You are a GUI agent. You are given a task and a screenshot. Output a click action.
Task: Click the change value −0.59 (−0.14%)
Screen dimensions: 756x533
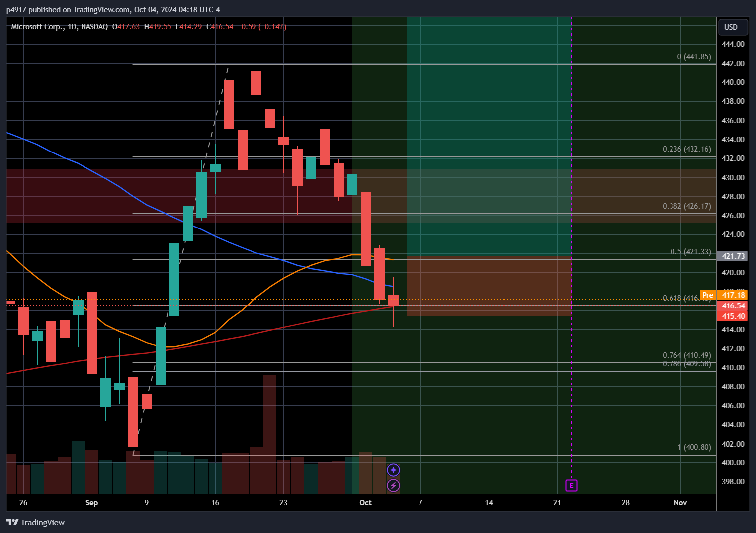click(262, 27)
